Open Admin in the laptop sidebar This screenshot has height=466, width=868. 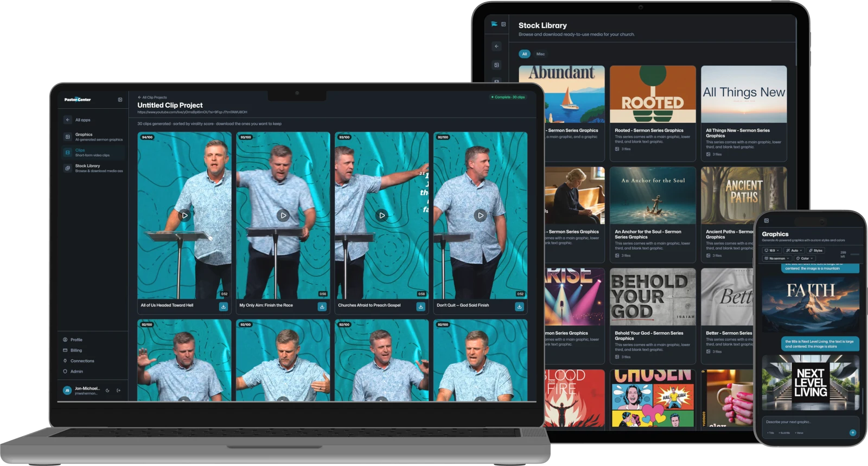(73, 372)
